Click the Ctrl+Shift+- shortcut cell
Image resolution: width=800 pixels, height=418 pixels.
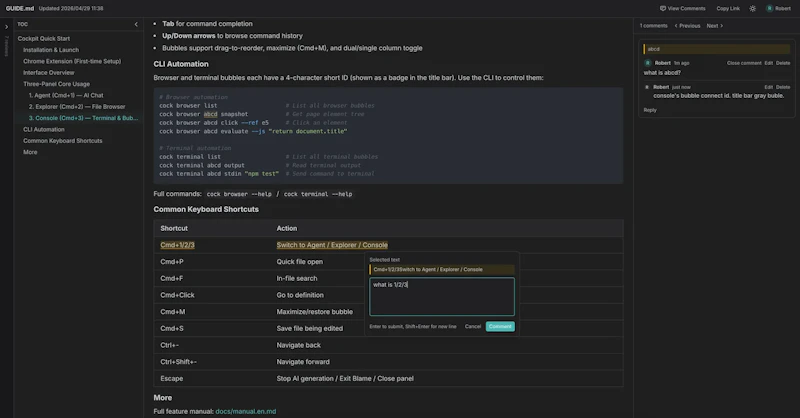[178, 362]
